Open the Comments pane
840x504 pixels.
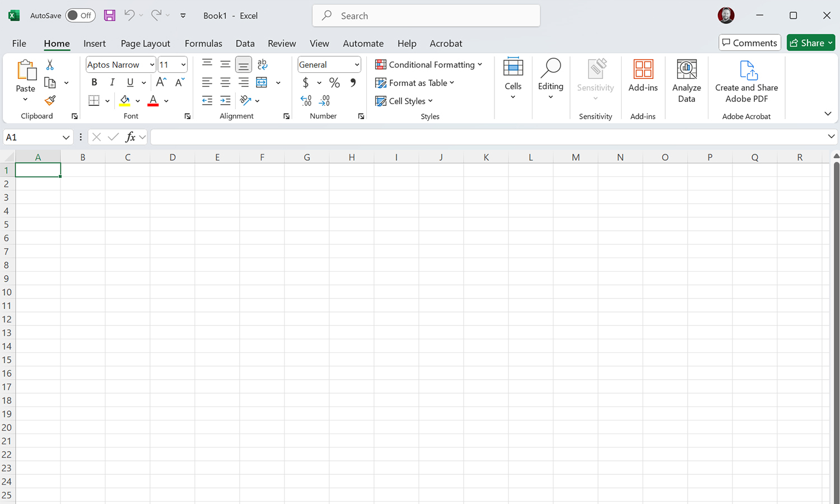749,42
